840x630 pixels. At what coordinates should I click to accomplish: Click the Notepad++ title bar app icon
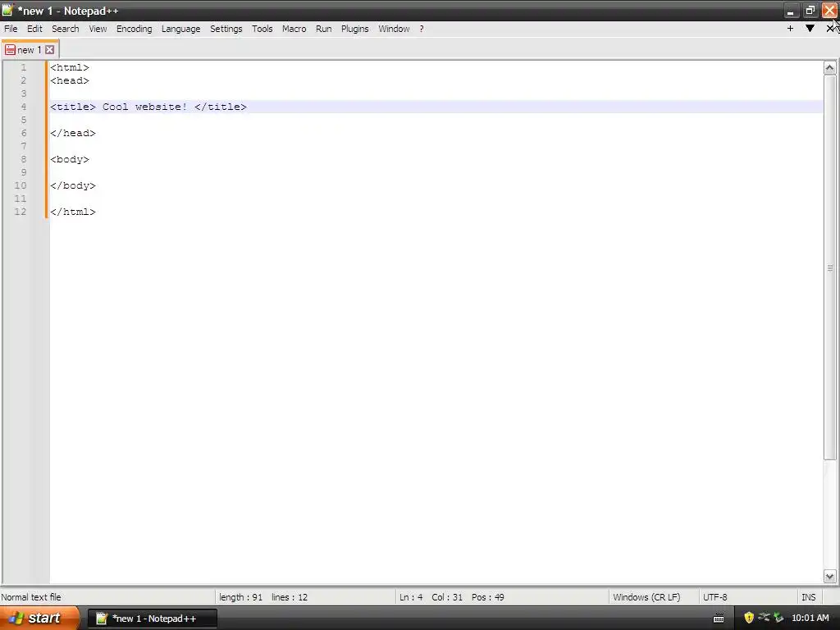coord(7,10)
